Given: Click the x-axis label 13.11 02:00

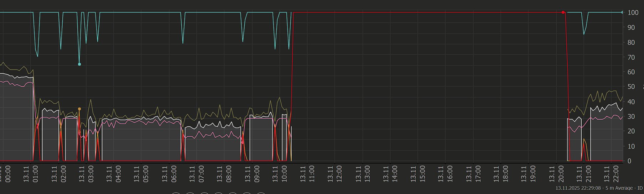Looking at the screenshot, I should point(58,174).
